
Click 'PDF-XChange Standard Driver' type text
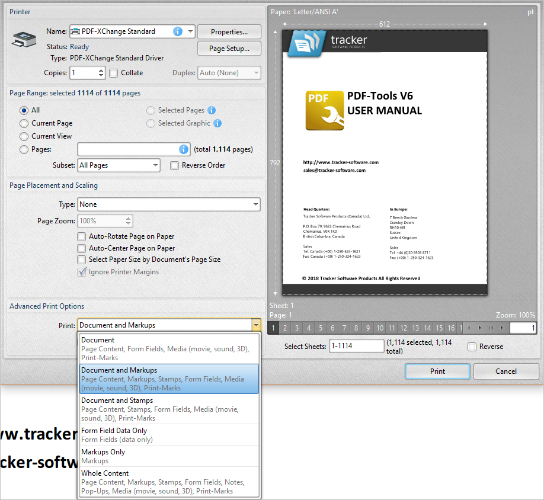pyautogui.click(x=117, y=58)
